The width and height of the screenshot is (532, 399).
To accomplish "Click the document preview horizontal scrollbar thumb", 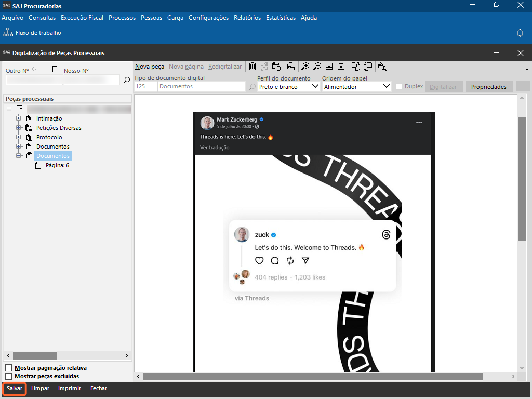I will pos(312,376).
